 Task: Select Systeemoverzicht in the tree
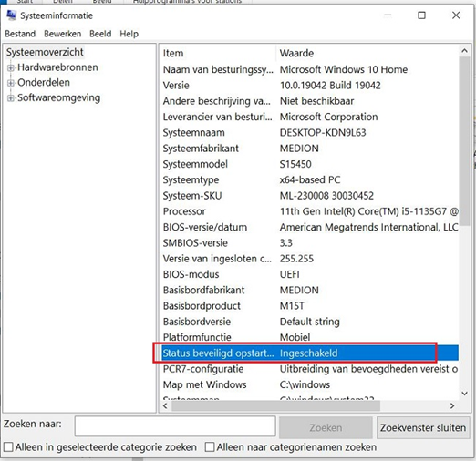[45, 52]
